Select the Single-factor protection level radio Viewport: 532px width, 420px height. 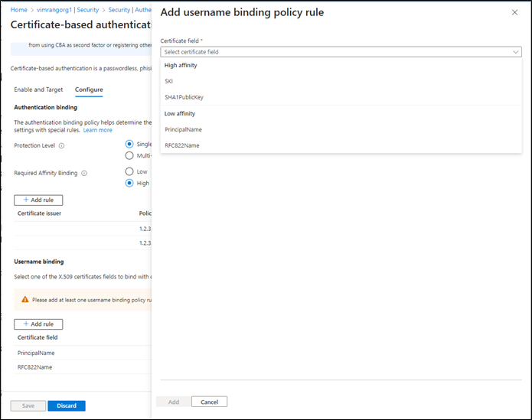click(x=129, y=144)
